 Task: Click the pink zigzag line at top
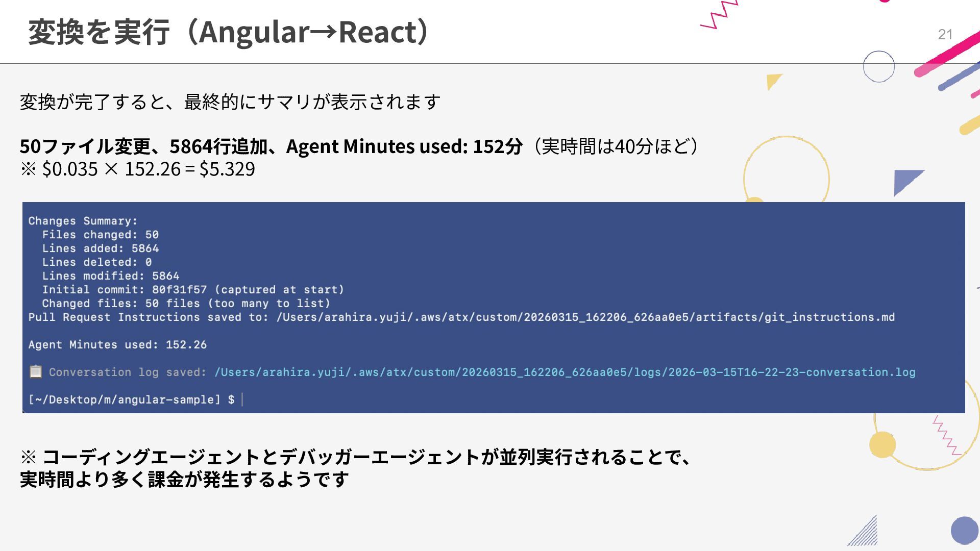[720, 14]
